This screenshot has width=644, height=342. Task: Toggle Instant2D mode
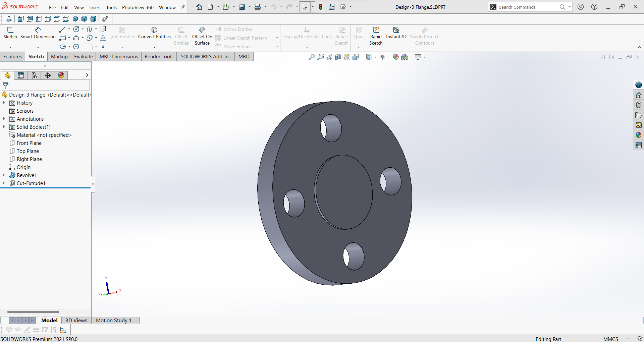pos(396,33)
